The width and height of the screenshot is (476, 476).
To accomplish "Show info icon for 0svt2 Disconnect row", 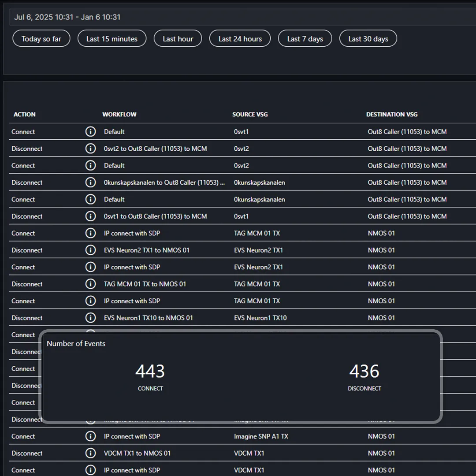I will (90, 149).
